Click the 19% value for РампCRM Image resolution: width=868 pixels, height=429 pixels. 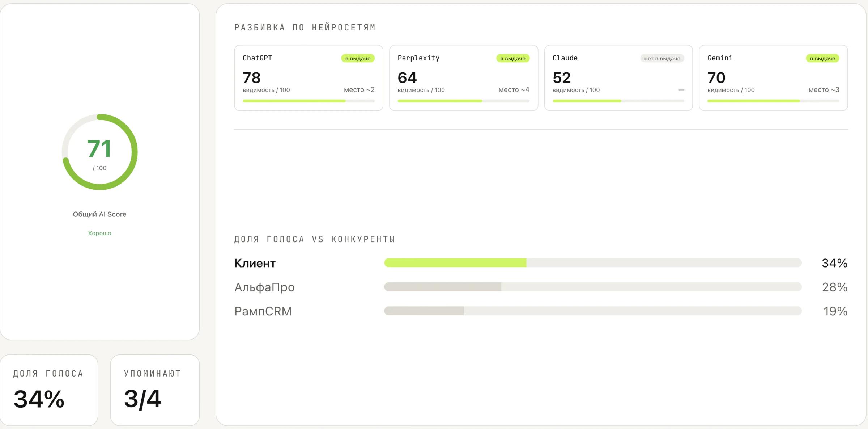835,311
